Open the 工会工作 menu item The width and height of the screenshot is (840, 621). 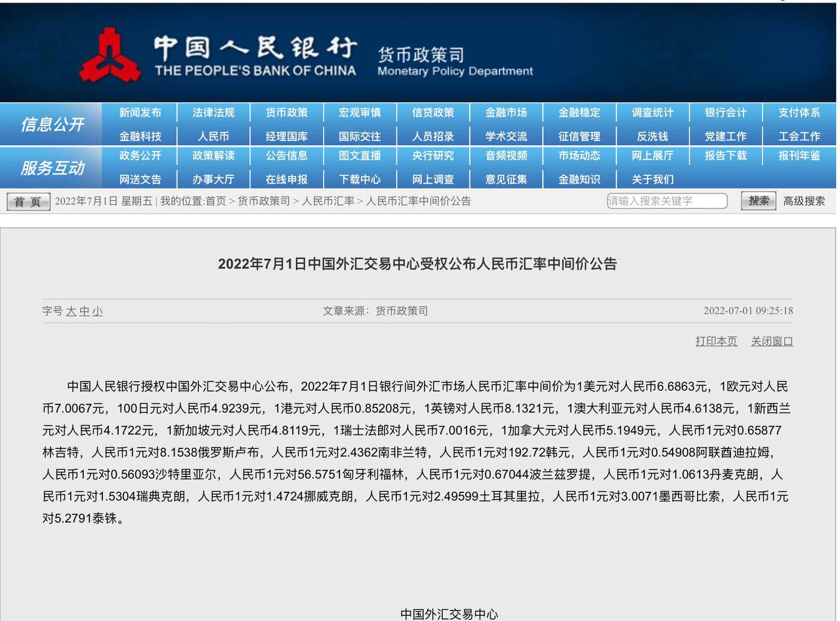(799, 137)
